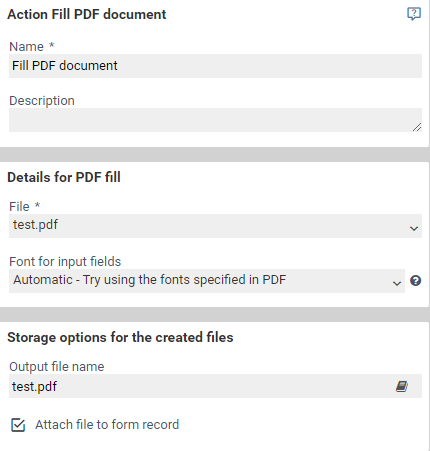The height and width of the screenshot is (451, 430).
Task: Expand the Font for input fields chevron arrow
Action: [x=397, y=283]
